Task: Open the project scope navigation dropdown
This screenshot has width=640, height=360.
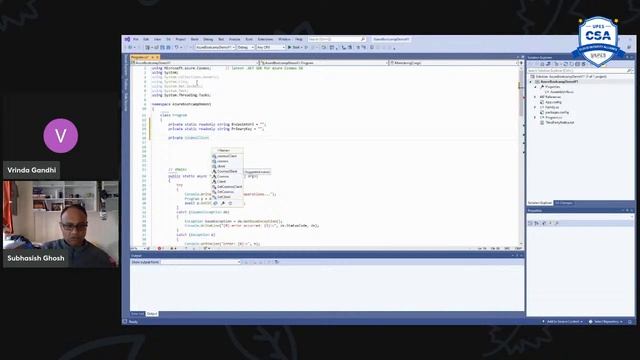Action: tap(195, 63)
